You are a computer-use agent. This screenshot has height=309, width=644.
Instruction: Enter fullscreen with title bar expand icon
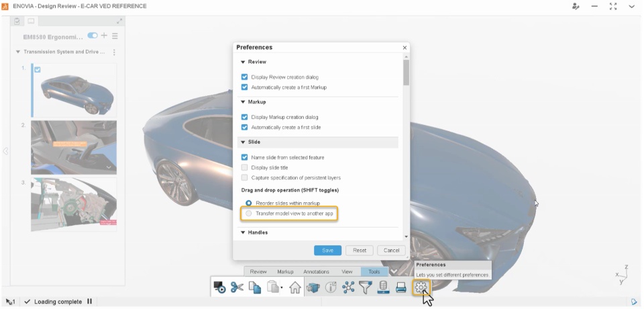click(x=613, y=7)
